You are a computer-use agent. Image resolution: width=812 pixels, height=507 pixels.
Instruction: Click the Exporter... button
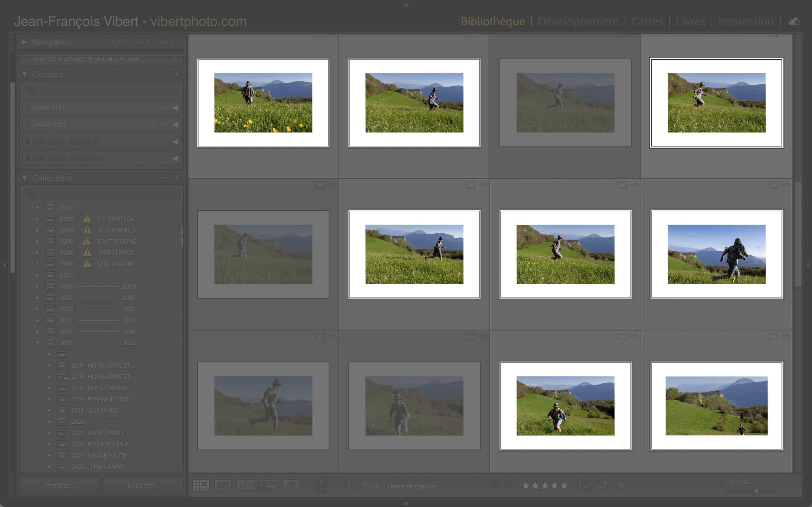coord(143,485)
